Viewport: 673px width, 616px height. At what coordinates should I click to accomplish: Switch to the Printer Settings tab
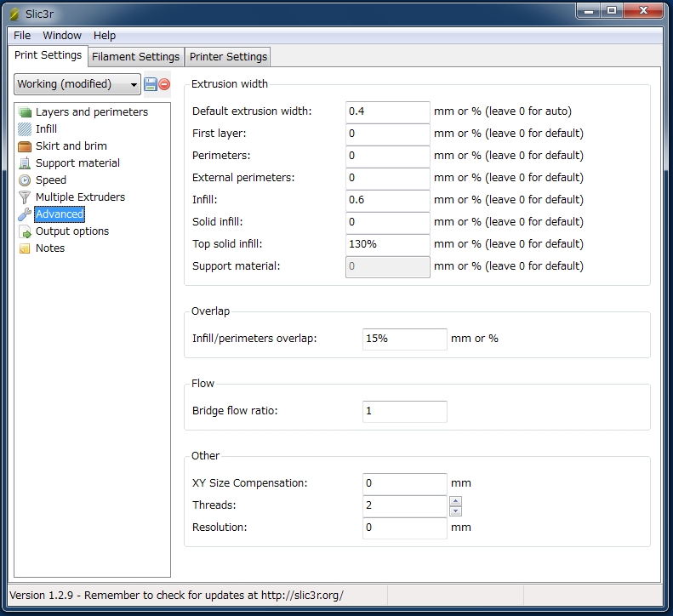coord(228,57)
